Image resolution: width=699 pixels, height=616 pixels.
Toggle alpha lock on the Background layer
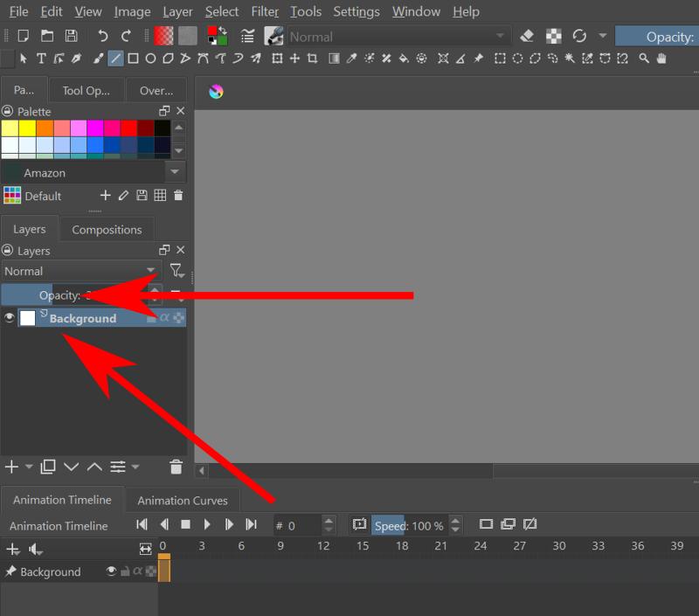(x=165, y=317)
